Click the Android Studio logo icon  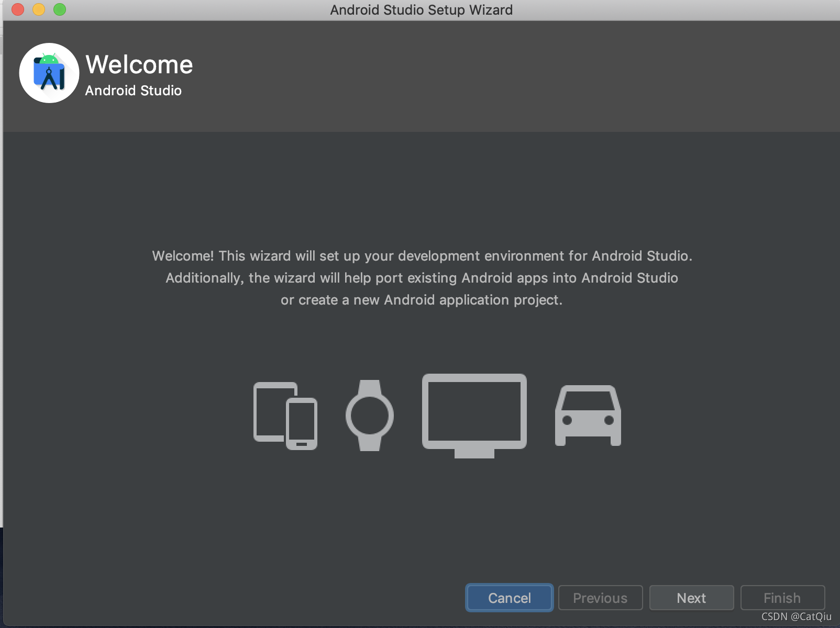pos(49,73)
